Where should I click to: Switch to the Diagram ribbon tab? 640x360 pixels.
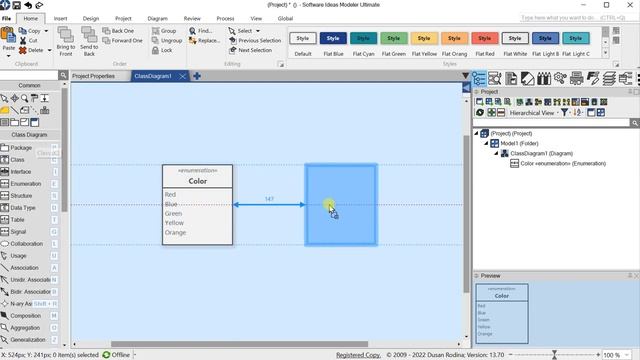pyautogui.click(x=158, y=18)
